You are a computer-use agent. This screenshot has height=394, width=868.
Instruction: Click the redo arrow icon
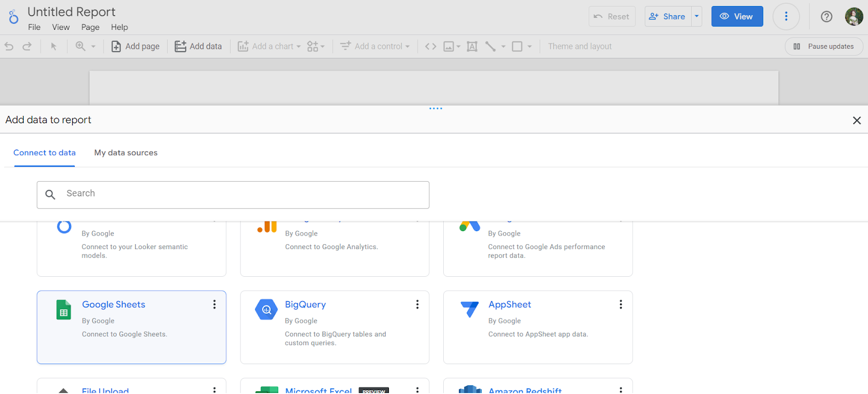(27, 47)
